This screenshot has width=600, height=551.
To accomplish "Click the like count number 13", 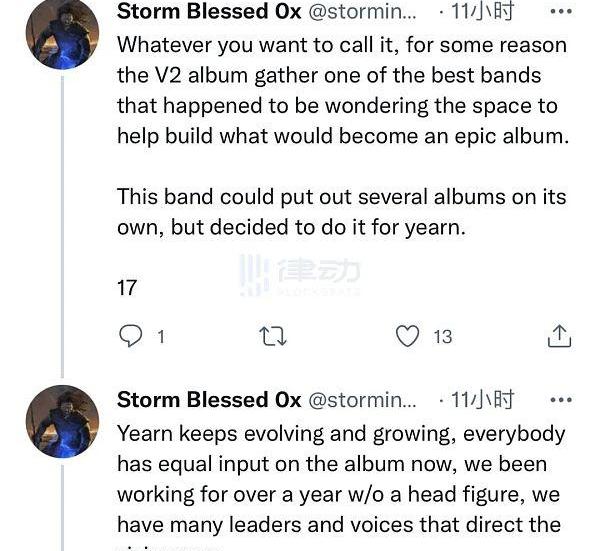I will coord(442,338).
